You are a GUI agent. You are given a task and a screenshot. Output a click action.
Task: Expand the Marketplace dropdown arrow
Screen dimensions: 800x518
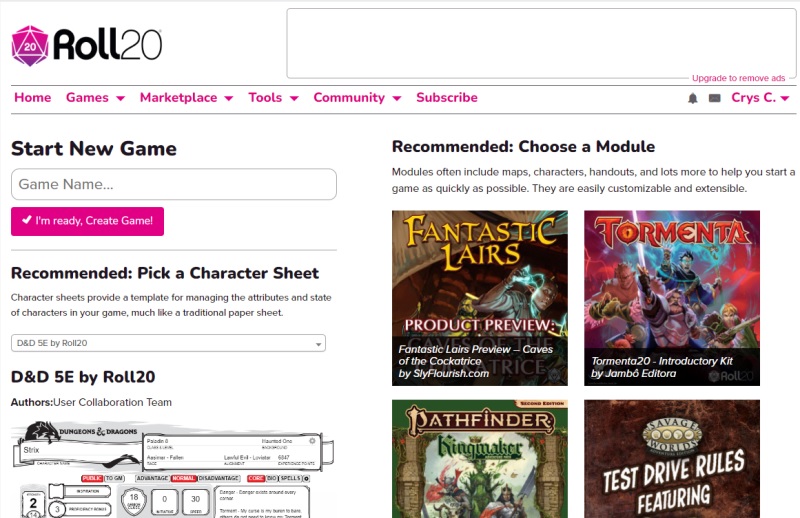pyautogui.click(x=229, y=98)
